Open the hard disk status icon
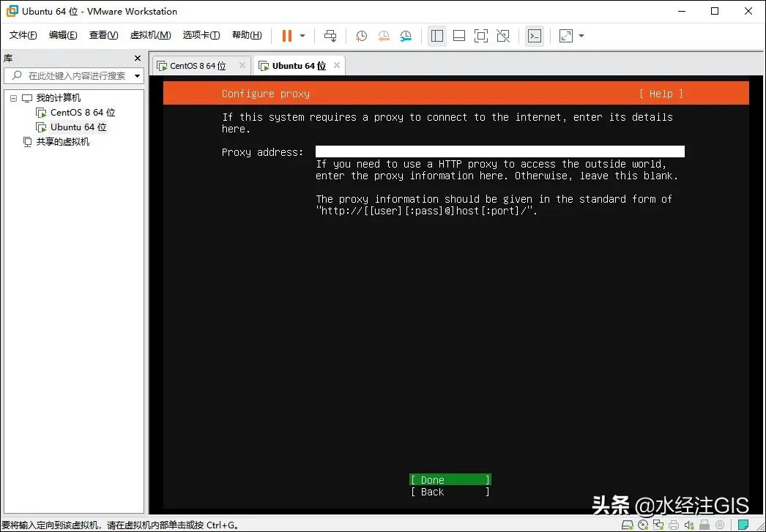766x532 pixels. (628, 524)
